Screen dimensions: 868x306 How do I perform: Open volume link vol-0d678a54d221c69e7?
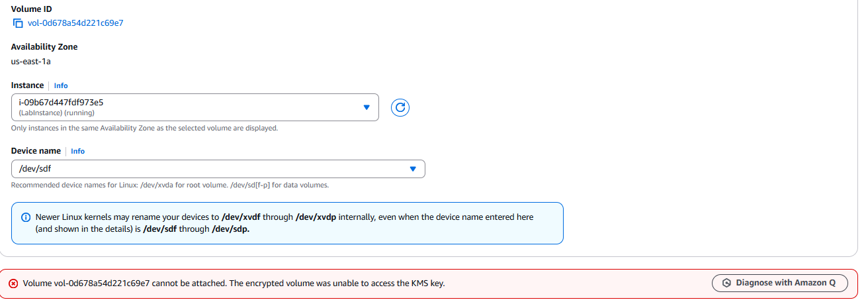click(x=75, y=23)
